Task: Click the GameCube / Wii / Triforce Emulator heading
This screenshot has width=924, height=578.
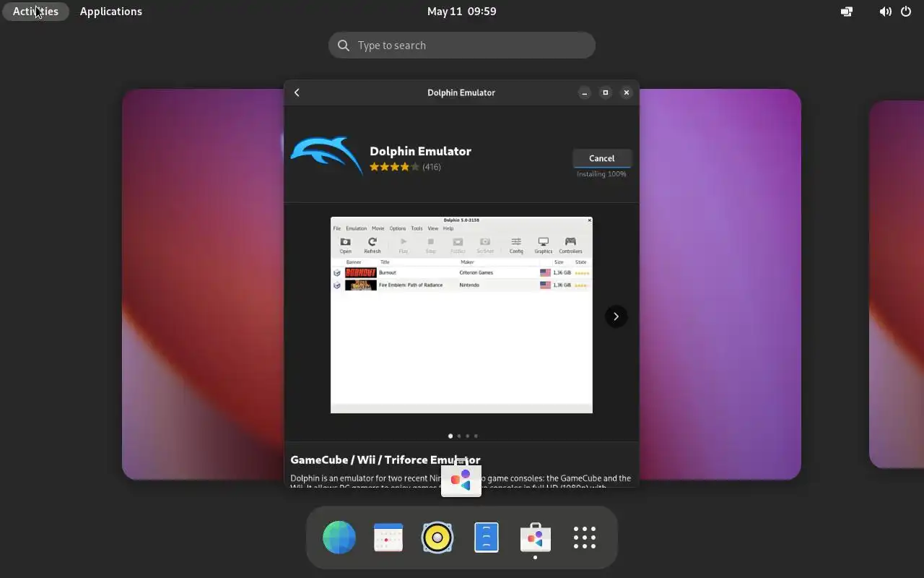Action: (385, 460)
